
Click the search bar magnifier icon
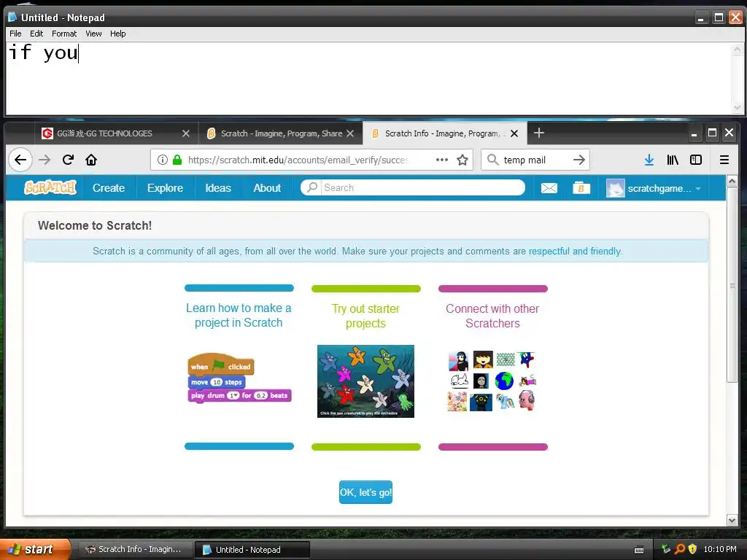[493, 160]
